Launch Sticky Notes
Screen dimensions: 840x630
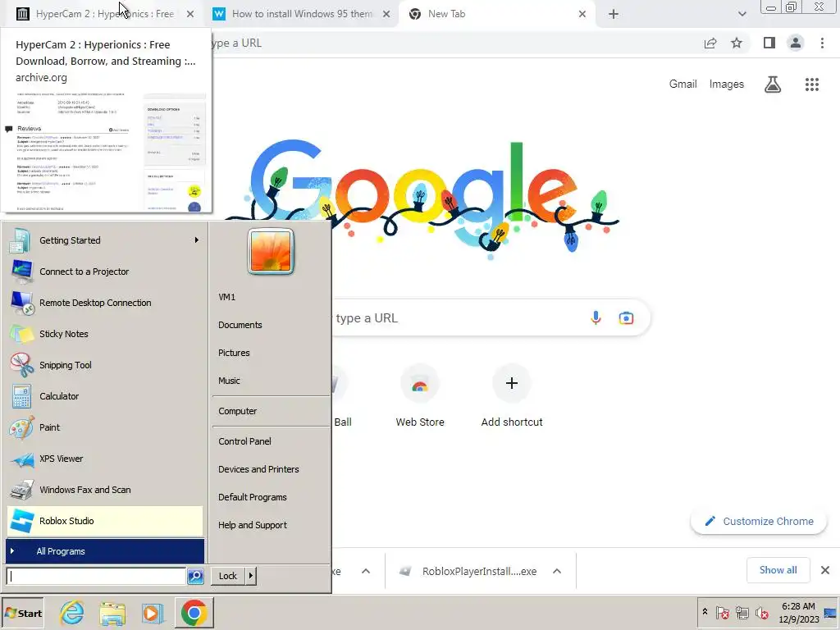click(x=105, y=334)
